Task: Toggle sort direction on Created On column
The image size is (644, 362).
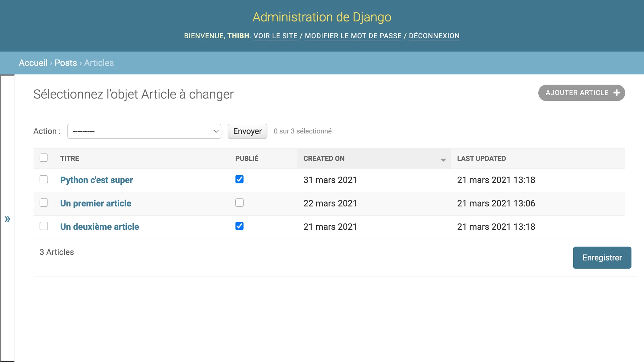Action: coord(443,160)
